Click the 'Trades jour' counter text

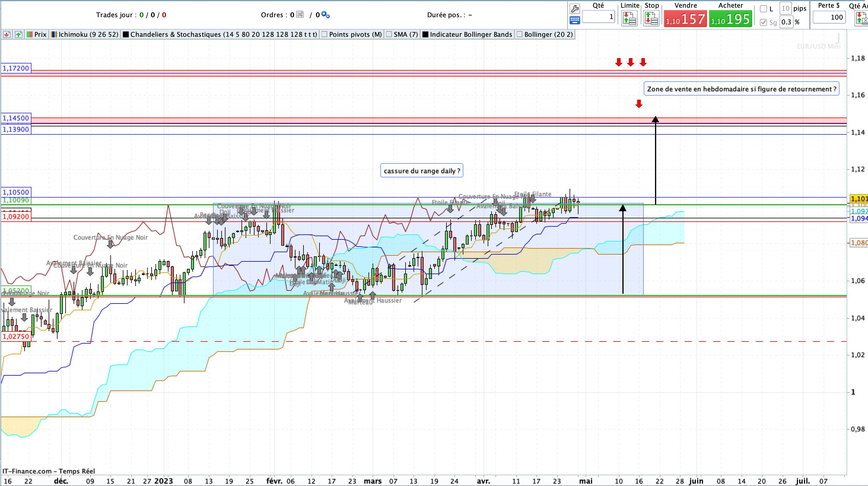[x=131, y=15]
